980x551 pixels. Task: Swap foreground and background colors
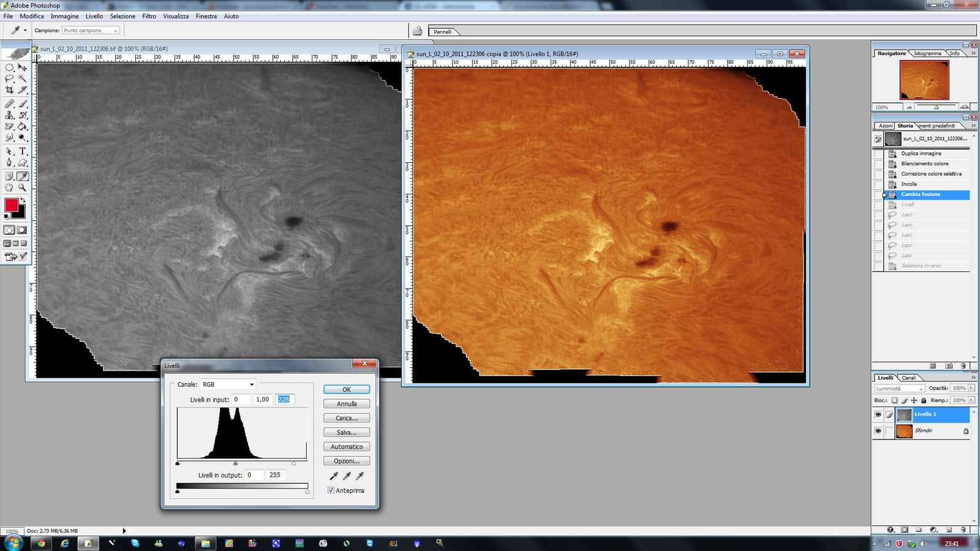pos(23,200)
